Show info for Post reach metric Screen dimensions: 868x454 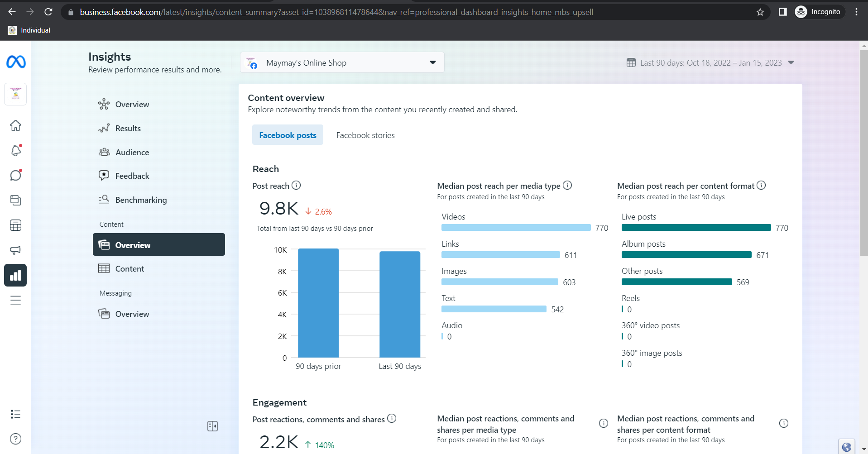click(x=296, y=185)
